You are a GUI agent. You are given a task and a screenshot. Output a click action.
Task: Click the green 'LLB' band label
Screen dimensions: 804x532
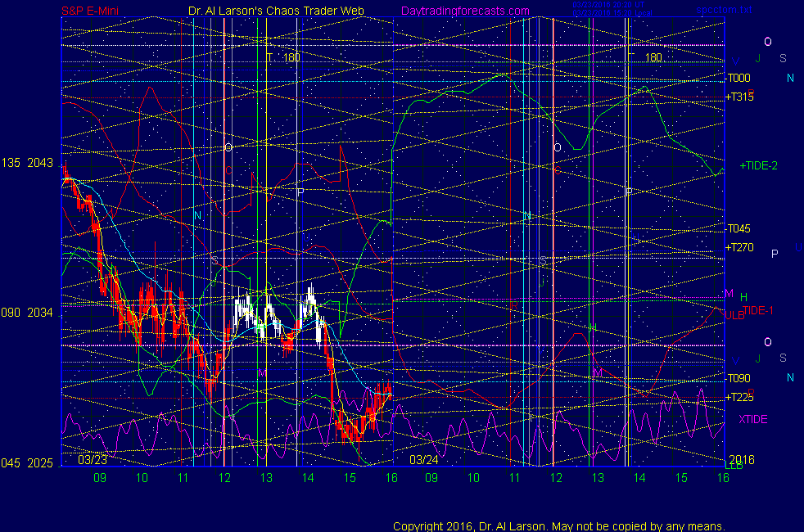[734, 466]
